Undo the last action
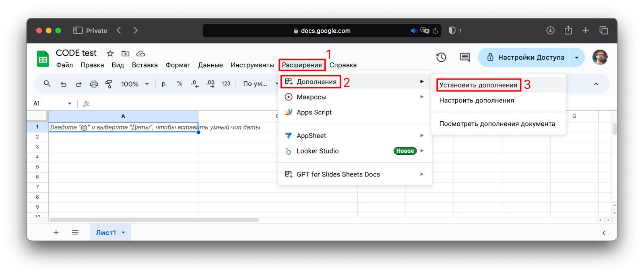Screen dimensions: 644x276 pos(63,84)
